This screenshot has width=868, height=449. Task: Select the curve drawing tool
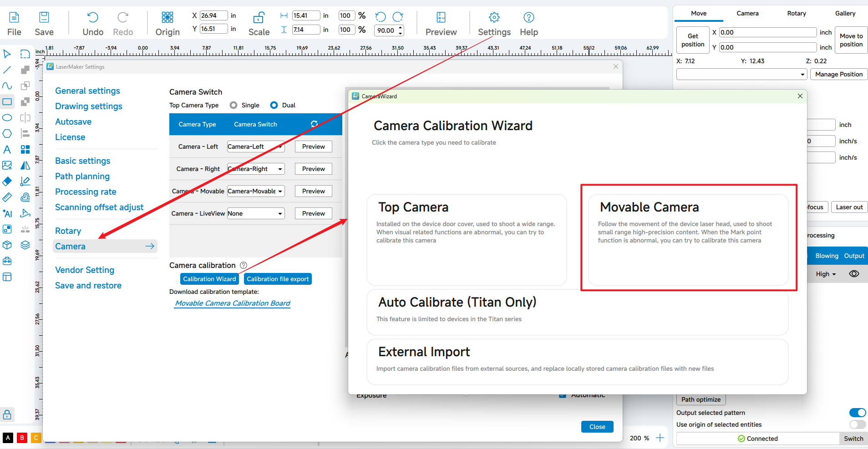(x=7, y=86)
